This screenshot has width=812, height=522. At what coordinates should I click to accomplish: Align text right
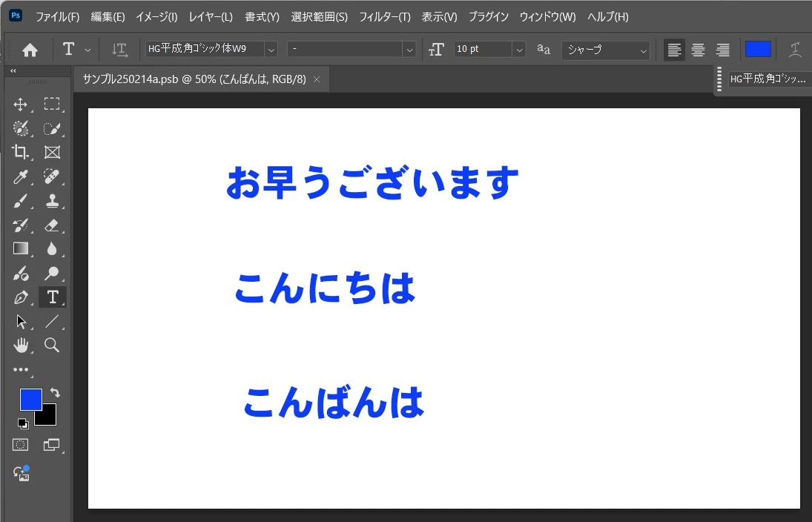click(722, 50)
